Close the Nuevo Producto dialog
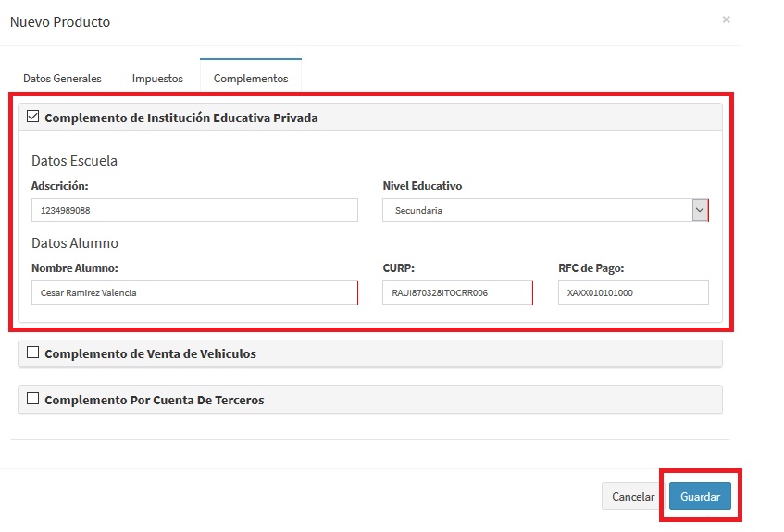The image size is (784, 532). tap(726, 19)
